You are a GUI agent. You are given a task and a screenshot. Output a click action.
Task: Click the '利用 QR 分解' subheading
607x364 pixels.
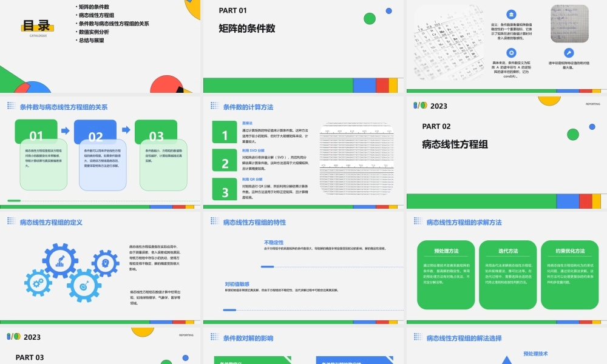tap(253, 180)
